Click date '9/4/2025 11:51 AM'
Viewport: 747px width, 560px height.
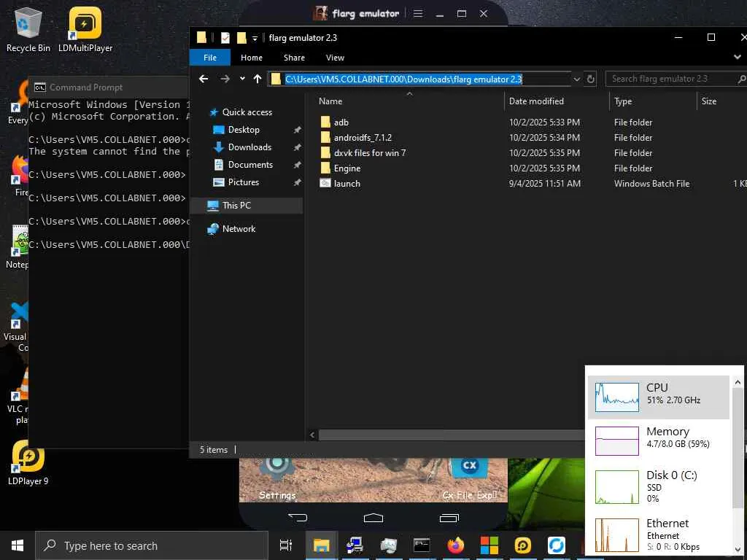[544, 183]
